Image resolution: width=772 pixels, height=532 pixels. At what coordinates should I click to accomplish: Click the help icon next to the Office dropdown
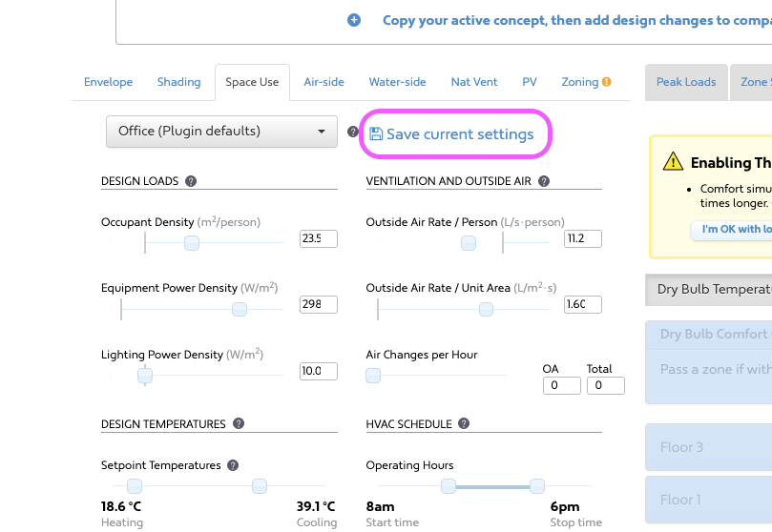coord(352,132)
